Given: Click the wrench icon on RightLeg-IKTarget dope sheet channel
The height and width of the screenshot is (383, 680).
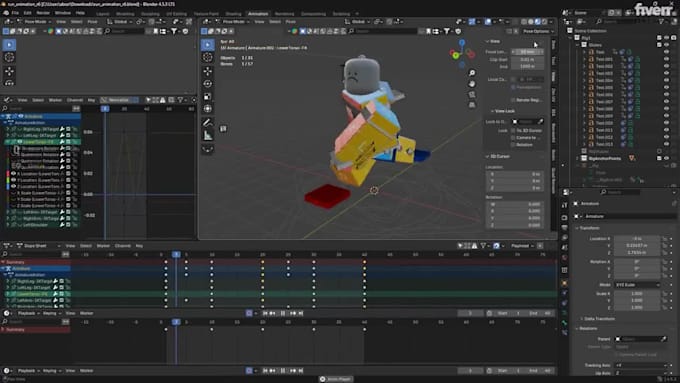Looking at the screenshot, I should click(x=56, y=281).
